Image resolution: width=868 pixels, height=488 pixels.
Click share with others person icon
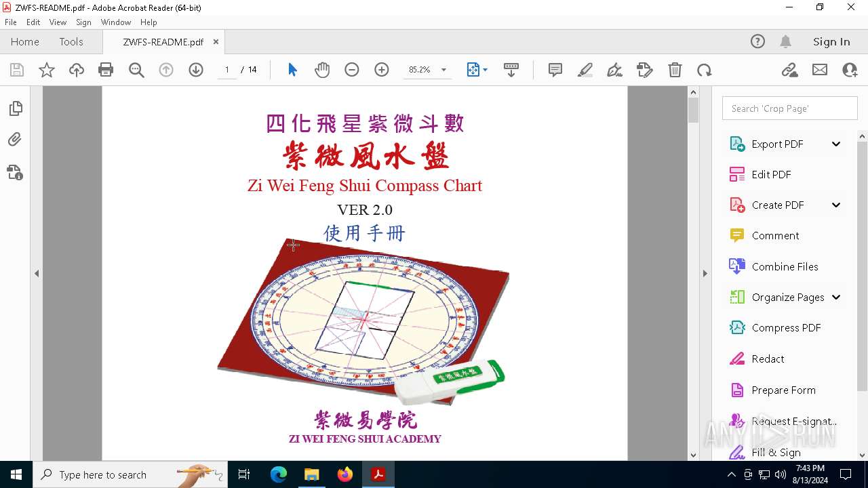(x=850, y=70)
